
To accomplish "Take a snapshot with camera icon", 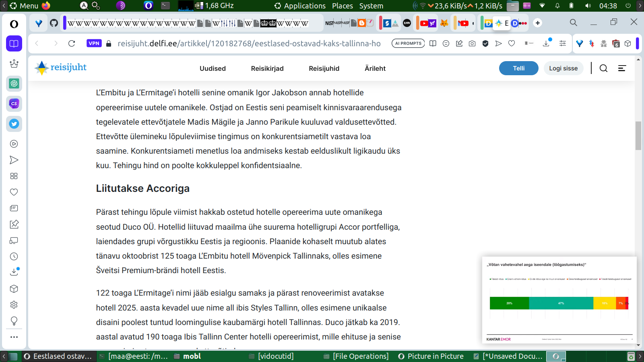I will [x=472, y=43].
